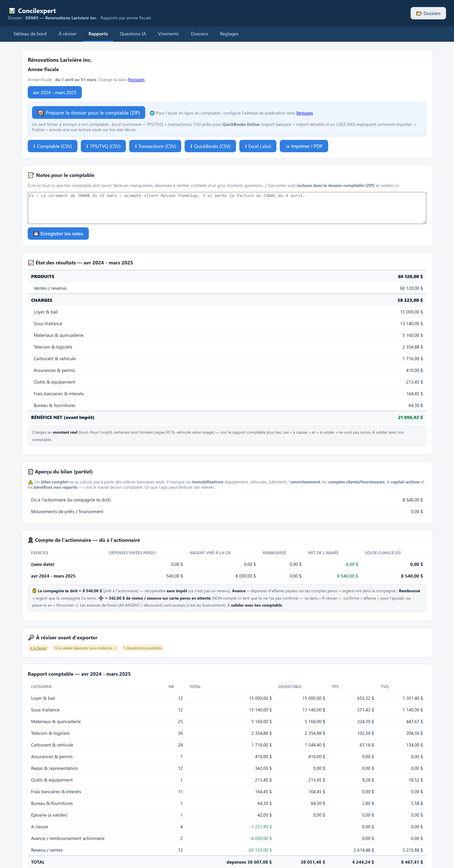This screenshot has height=868, width=454.
Task: Switch to the Virements tab
Action: pyautogui.click(x=168, y=34)
